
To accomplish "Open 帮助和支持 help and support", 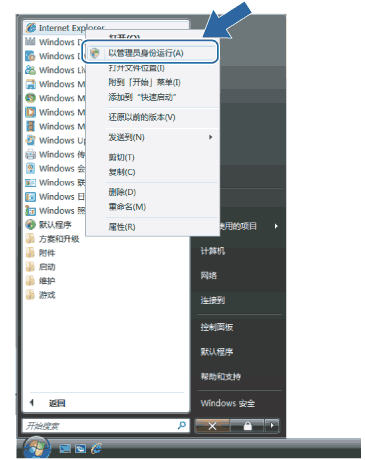I will [221, 377].
